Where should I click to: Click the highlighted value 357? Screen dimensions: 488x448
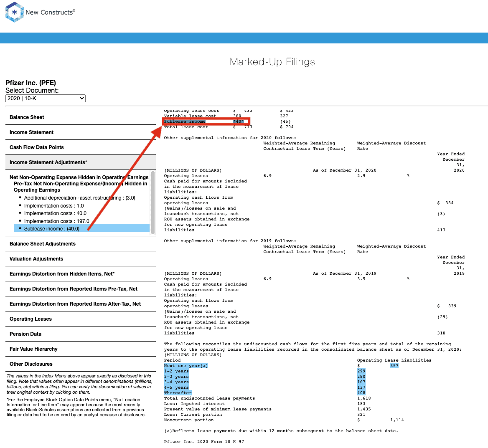(394, 366)
